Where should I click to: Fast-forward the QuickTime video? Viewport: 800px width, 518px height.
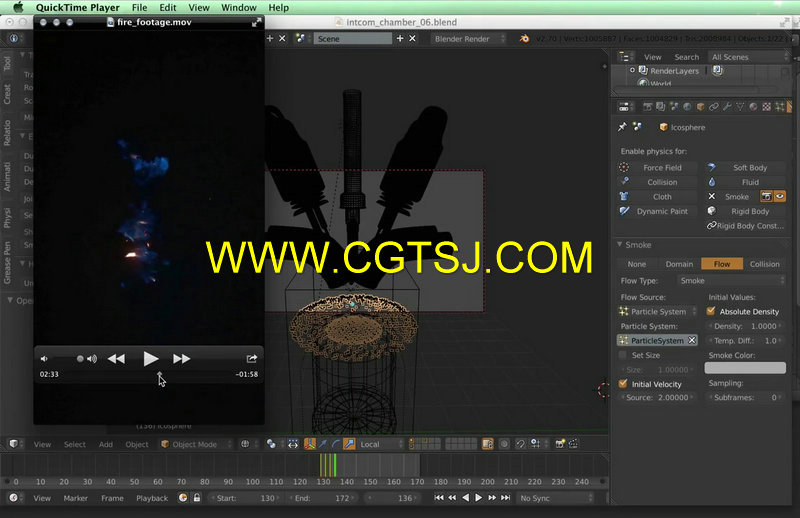pyautogui.click(x=181, y=359)
